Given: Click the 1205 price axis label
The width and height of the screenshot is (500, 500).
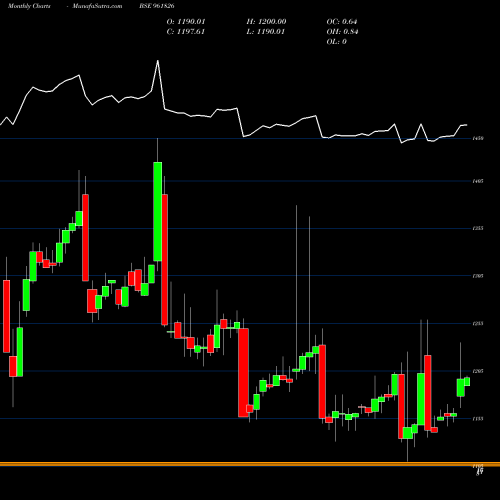Looking at the screenshot, I should 478,371.
